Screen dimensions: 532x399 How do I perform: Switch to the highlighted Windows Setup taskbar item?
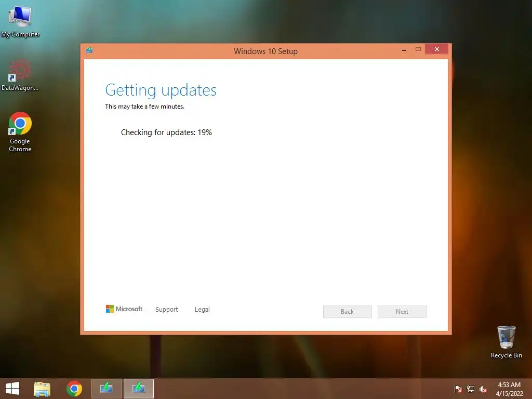tap(138, 389)
